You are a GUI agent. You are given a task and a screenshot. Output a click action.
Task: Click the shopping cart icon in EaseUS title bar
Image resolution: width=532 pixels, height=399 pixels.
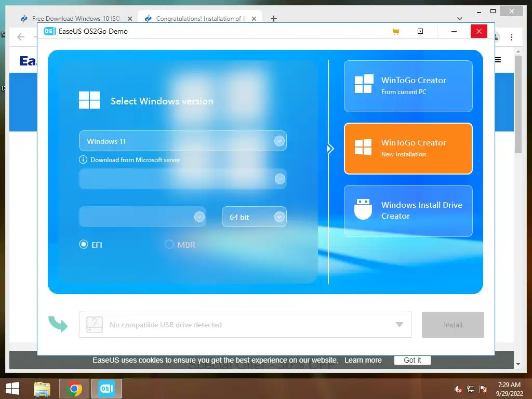tap(395, 32)
